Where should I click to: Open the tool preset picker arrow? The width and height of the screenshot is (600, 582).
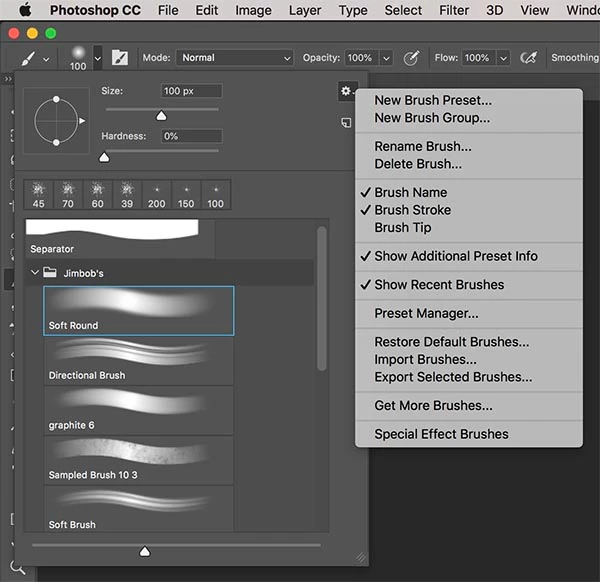tap(46, 59)
